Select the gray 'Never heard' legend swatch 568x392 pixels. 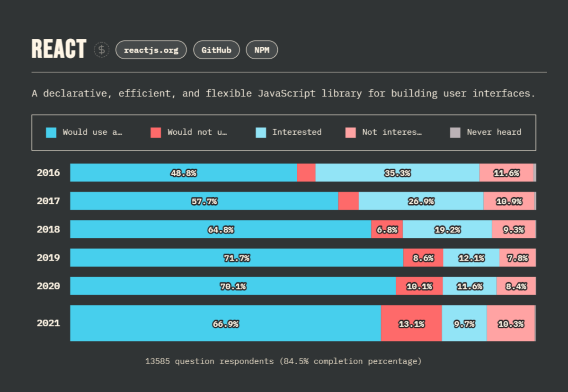coord(456,132)
